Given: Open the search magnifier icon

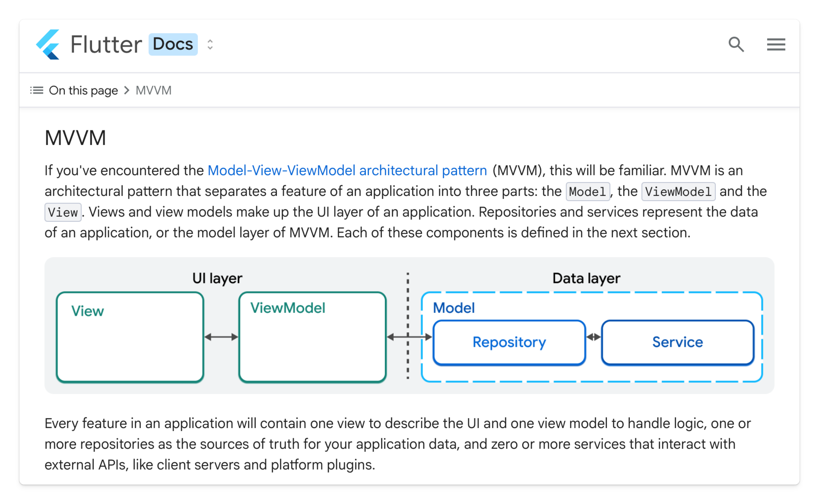Looking at the screenshot, I should (x=736, y=44).
